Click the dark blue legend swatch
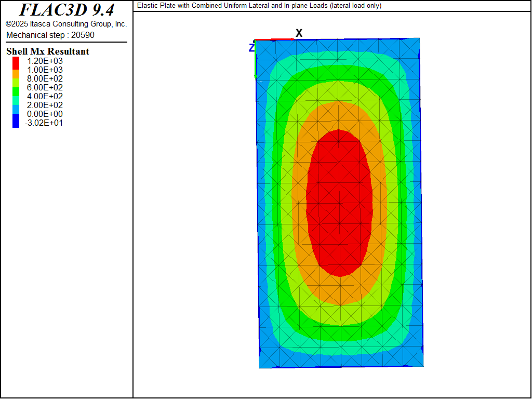This screenshot has height=399, width=532. tap(16, 121)
